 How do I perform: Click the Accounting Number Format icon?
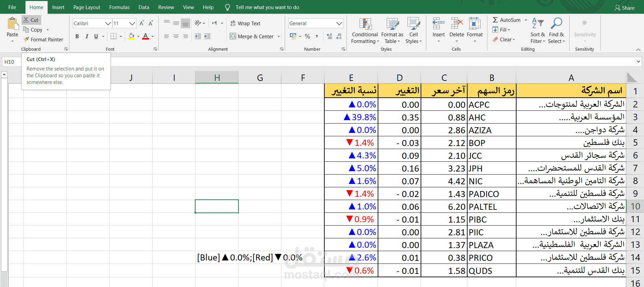coord(293,36)
